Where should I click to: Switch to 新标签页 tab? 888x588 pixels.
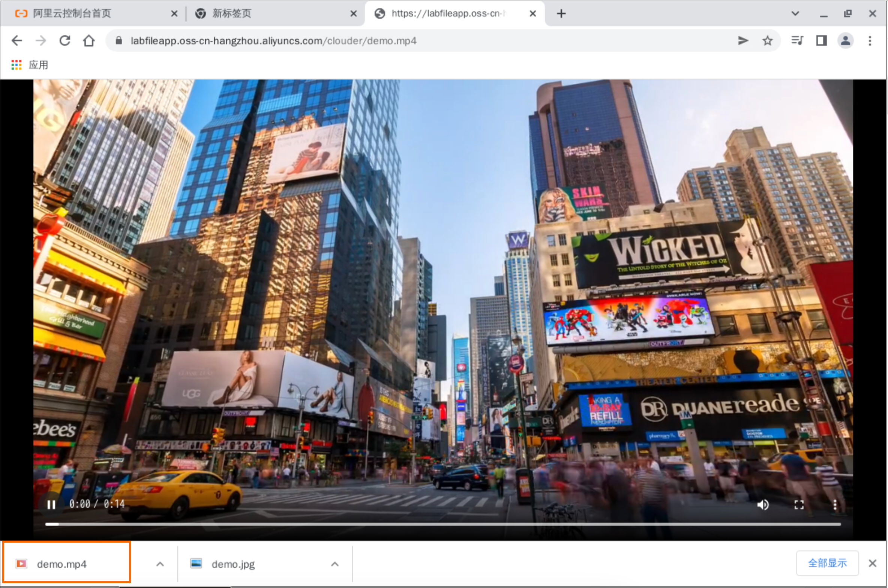232,13
